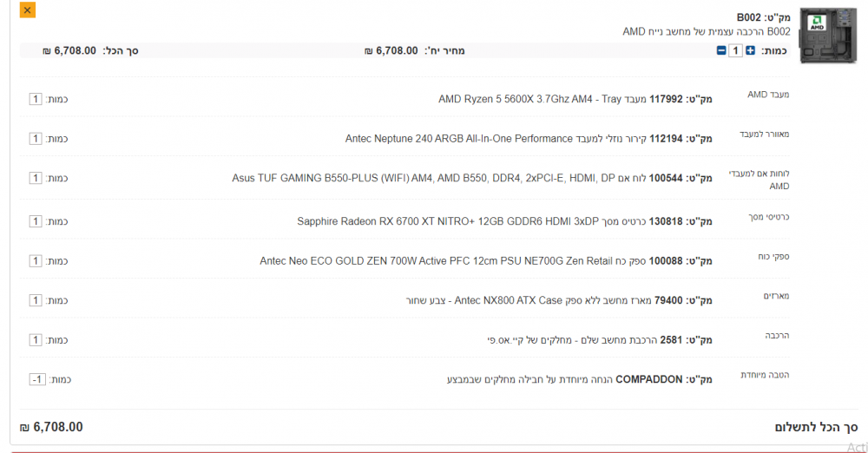Click the 'מעבד AMD' category label

click(x=768, y=95)
